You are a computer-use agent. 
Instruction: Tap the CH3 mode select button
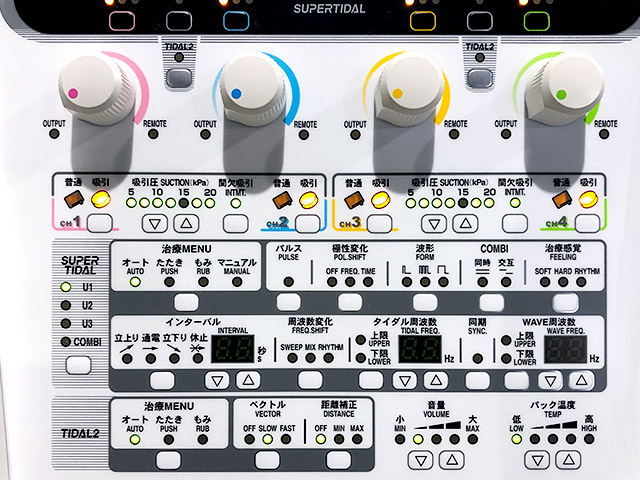379,224
